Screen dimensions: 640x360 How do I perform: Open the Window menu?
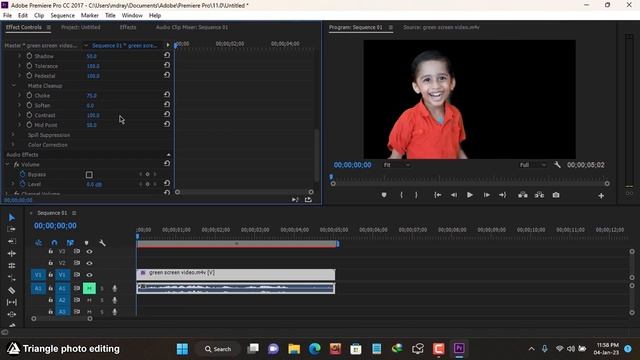132,16
